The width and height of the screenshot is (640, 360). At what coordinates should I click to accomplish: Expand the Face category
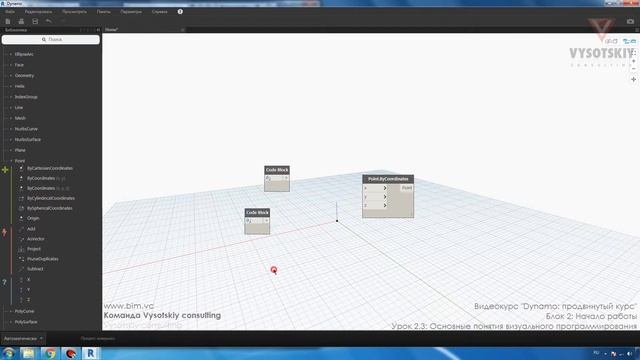19,65
